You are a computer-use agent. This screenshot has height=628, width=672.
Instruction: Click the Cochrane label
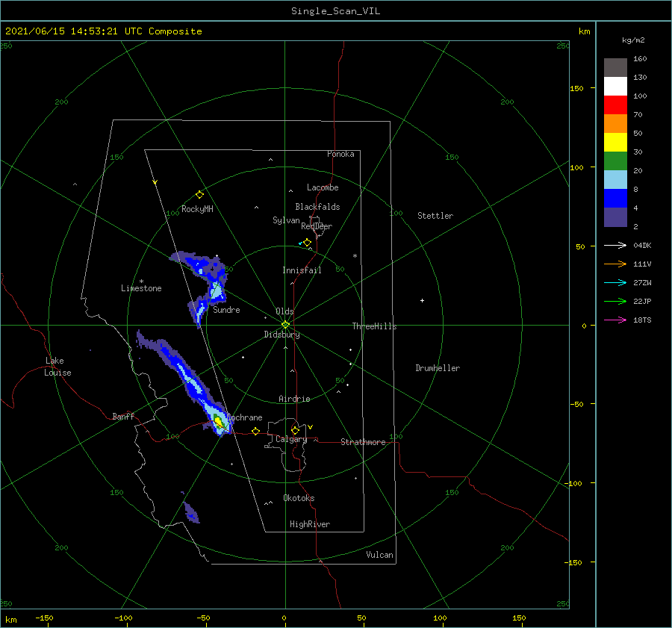click(x=244, y=417)
